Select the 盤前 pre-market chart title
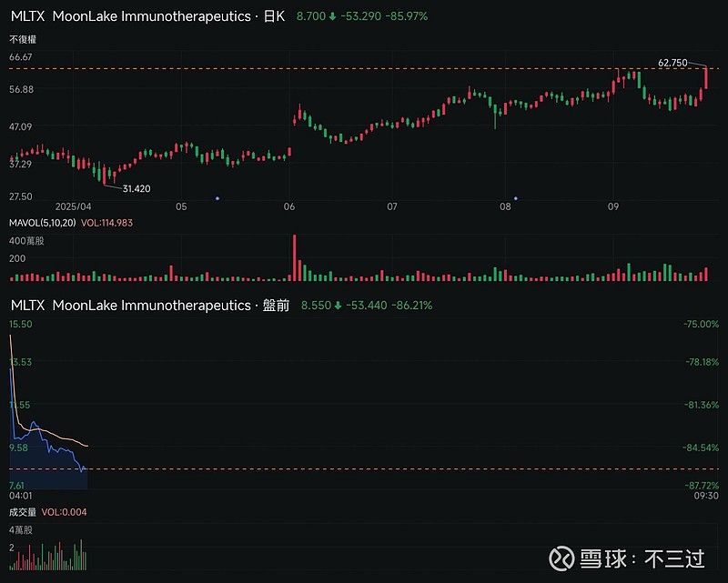The width and height of the screenshot is (728, 583). 276,306
